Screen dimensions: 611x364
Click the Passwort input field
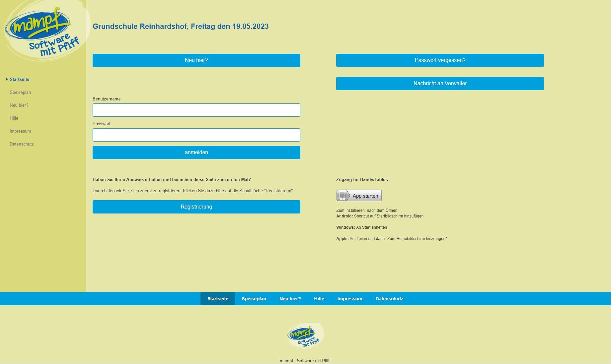(x=196, y=135)
